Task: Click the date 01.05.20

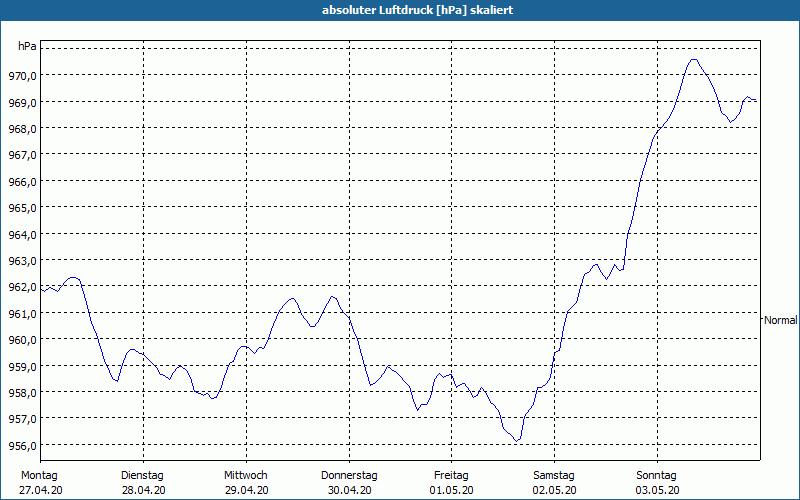Action: 452,490
